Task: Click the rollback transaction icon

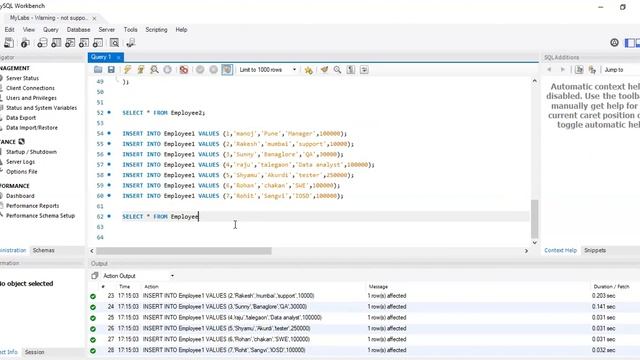Action: click(x=213, y=70)
